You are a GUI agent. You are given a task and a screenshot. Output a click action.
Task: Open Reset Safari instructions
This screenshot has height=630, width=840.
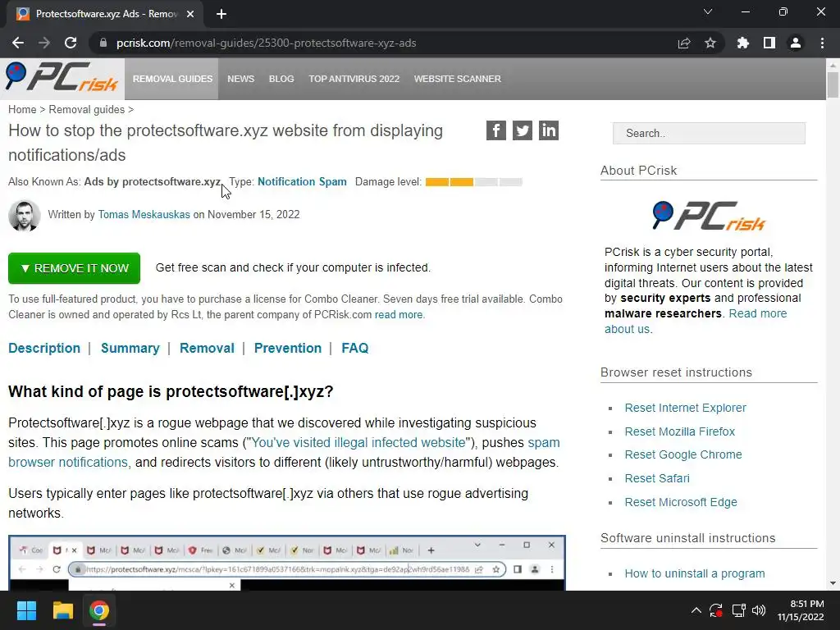657,478
